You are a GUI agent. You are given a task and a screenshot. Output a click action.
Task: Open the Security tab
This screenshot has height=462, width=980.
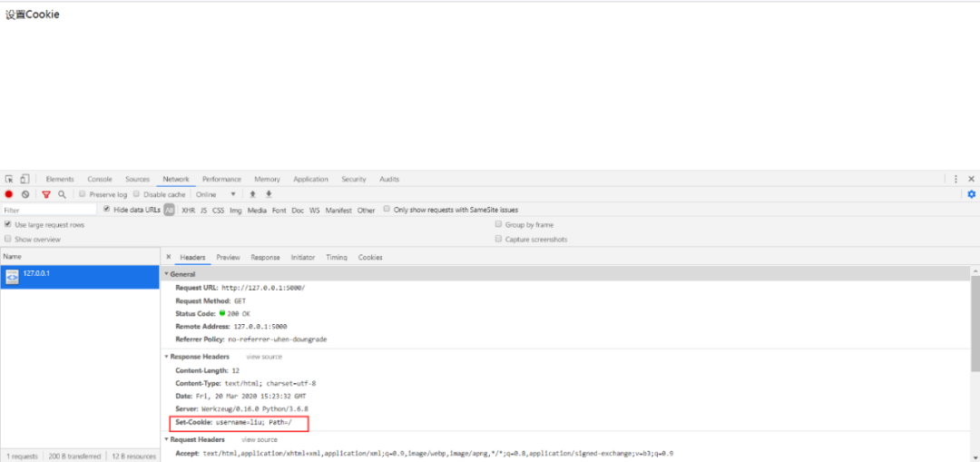pos(354,179)
